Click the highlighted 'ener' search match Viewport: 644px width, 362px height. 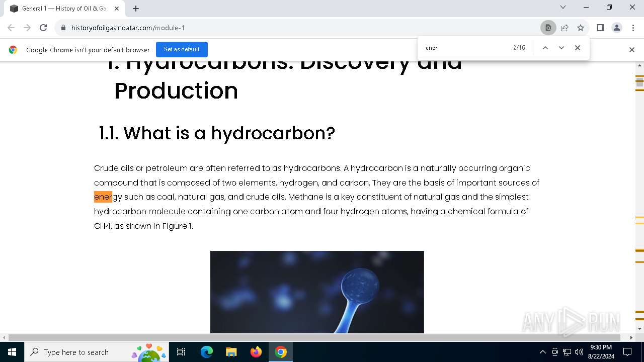coord(103,197)
